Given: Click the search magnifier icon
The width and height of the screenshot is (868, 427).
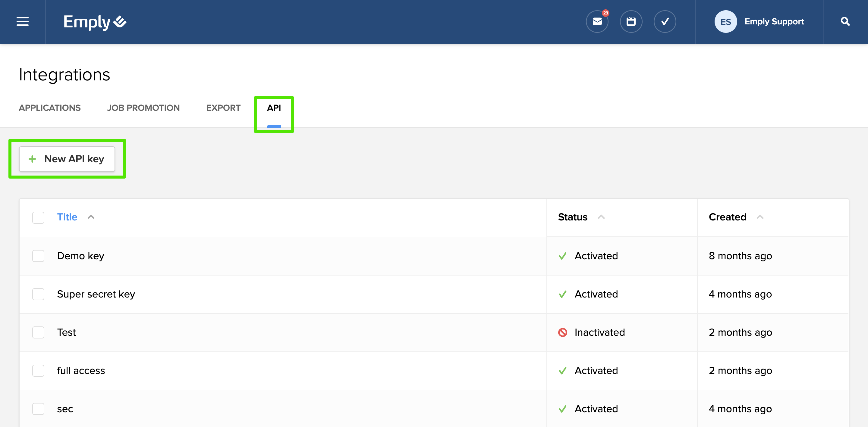Looking at the screenshot, I should coord(845,22).
